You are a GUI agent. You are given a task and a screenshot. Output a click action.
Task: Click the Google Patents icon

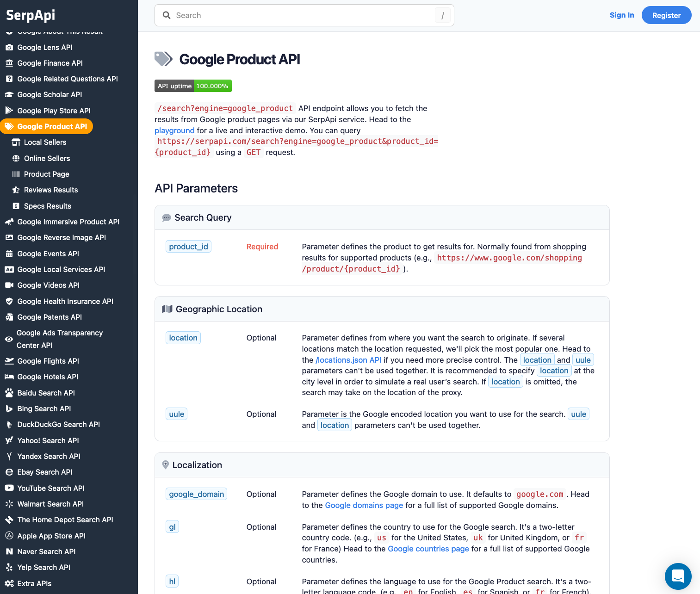pos(9,317)
